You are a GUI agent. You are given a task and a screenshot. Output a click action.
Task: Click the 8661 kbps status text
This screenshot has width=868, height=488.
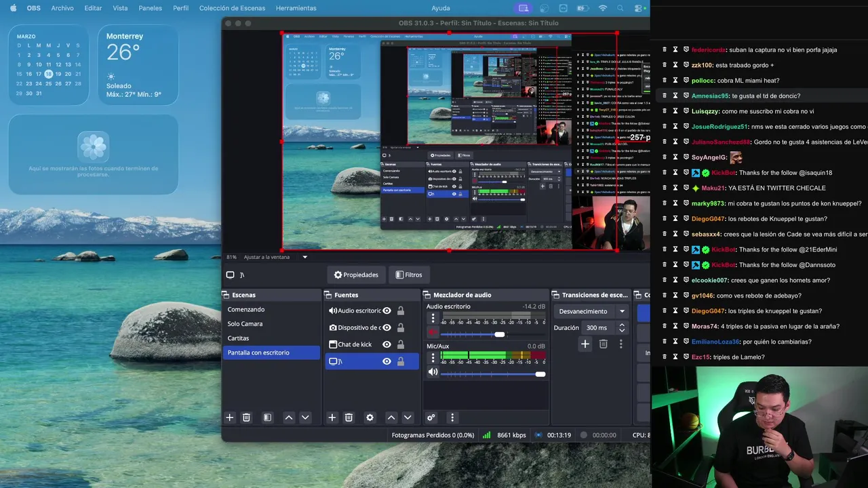(511, 435)
